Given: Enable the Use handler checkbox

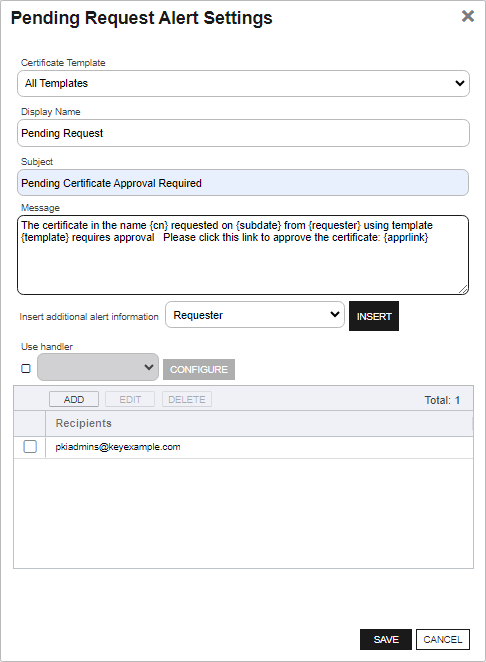Looking at the screenshot, I should pyautogui.click(x=26, y=369).
